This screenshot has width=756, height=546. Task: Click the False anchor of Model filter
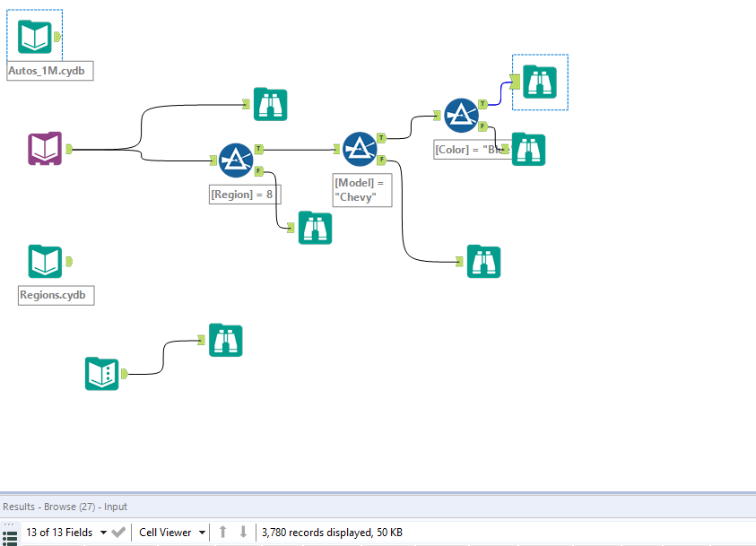(x=381, y=160)
